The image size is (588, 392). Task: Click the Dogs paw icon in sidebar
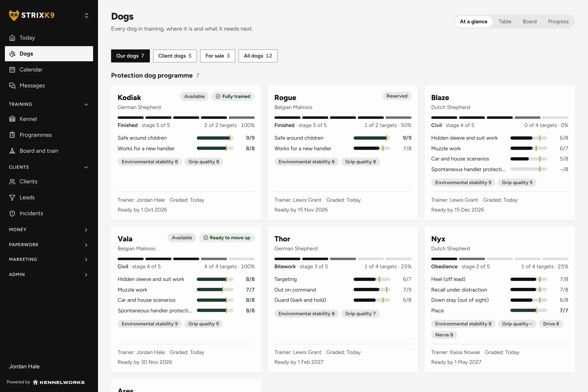coord(12,54)
